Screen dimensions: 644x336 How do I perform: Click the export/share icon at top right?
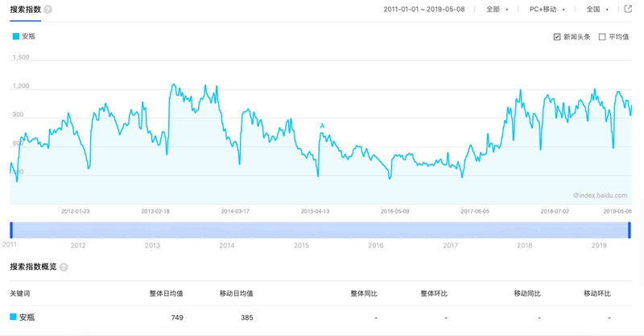click(628, 9)
